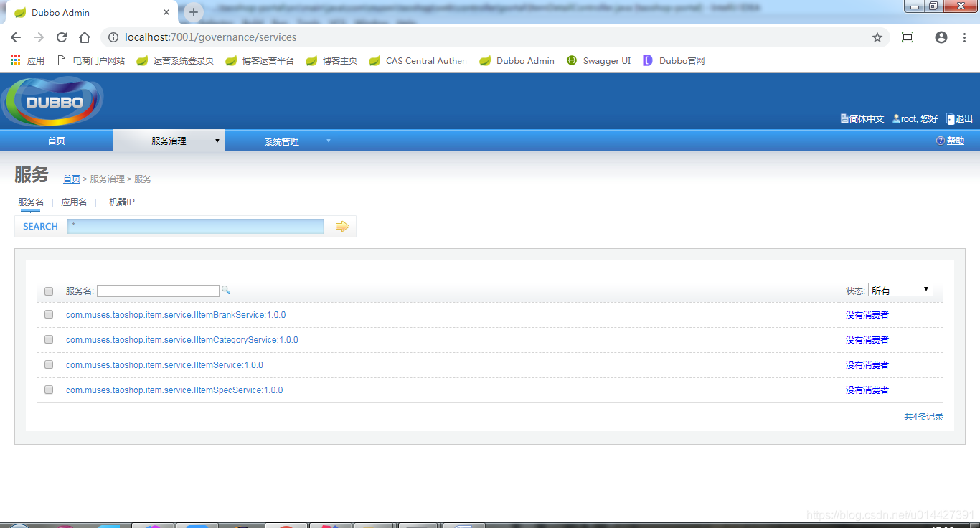Switch search to 应用名 tab
Viewport: 980px width, 528px height.
pyautogui.click(x=74, y=202)
